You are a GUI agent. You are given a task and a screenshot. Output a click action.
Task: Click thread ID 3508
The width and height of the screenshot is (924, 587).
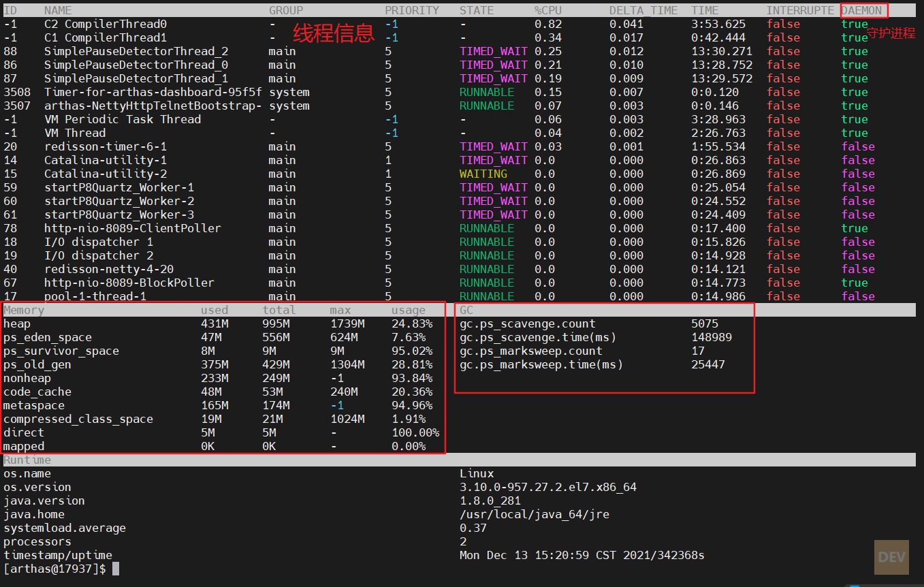click(x=17, y=92)
